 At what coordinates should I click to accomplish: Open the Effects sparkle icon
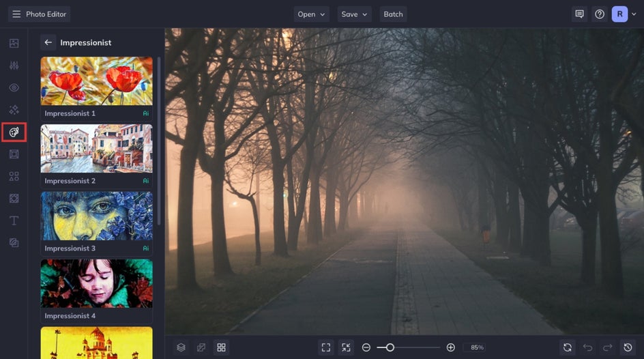point(14,110)
